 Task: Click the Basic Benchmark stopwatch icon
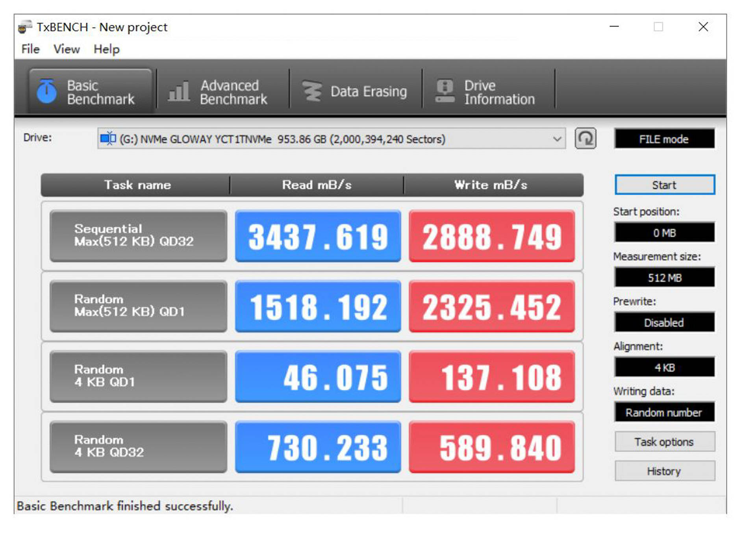pos(46,91)
